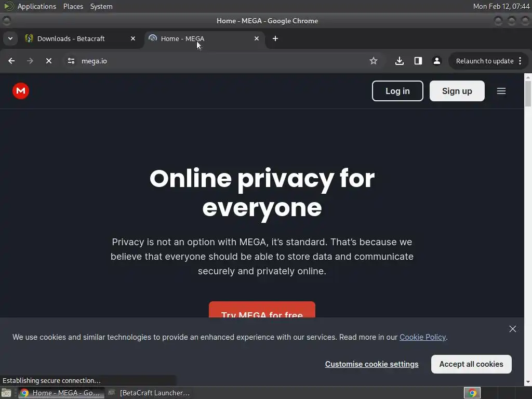Open the hamburger menu on MEGA page

tap(501, 91)
